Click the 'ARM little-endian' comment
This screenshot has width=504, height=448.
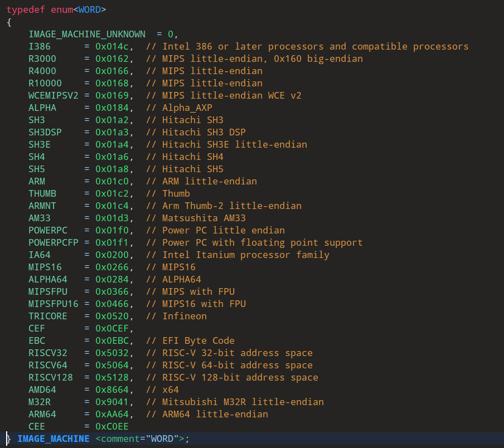point(210,181)
